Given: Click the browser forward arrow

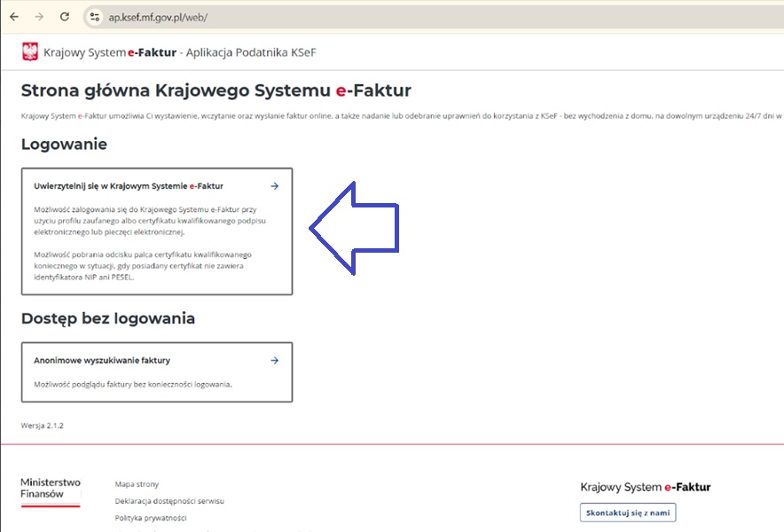Looking at the screenshot, I should click(x=39, y=17).
